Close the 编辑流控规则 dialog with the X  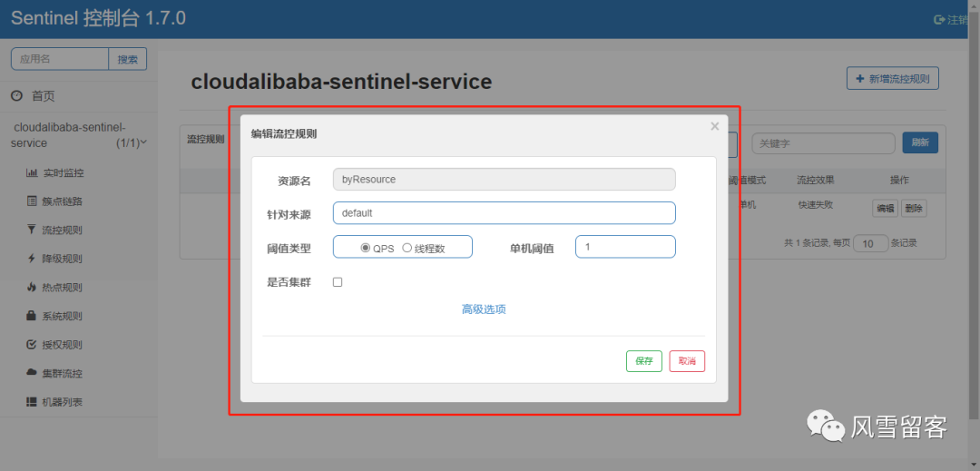tap(715, 127)
